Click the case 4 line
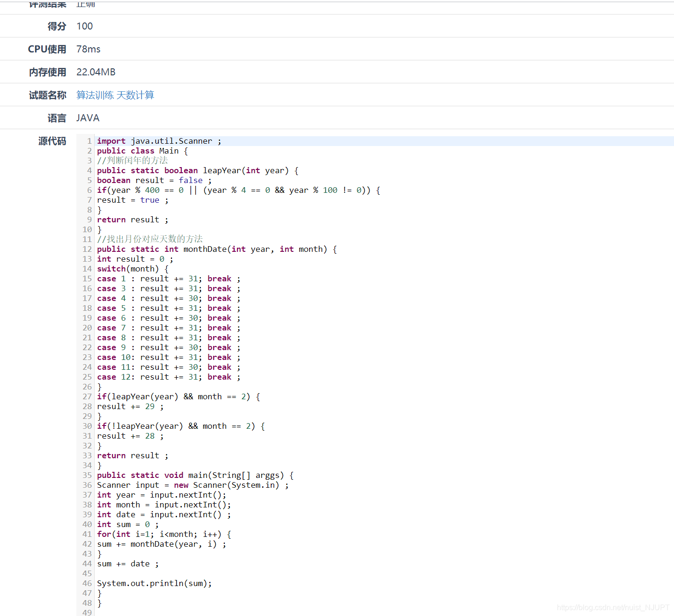Viewport: 674px width, 616px height. tap(169, 298)
